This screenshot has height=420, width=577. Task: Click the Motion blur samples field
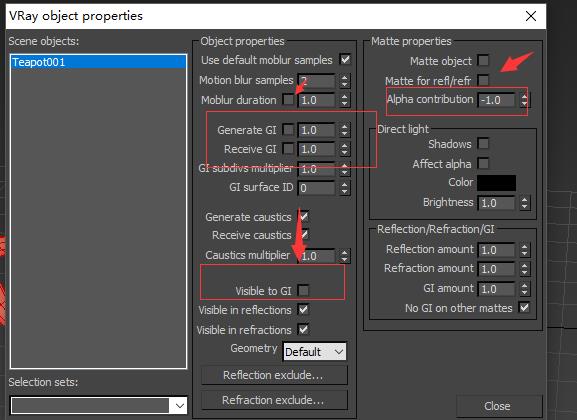point(316,81)
